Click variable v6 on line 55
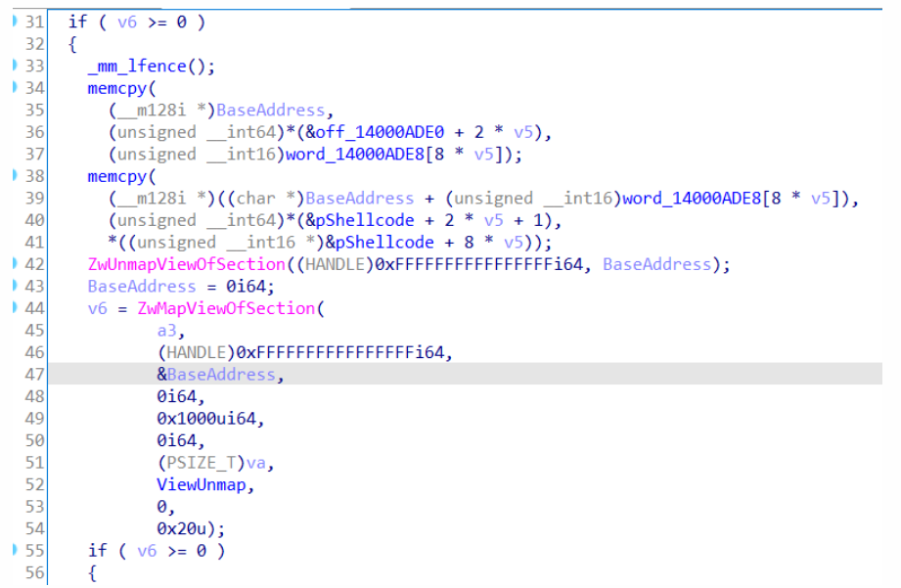The image size is (901, 588). coord(147,551)
